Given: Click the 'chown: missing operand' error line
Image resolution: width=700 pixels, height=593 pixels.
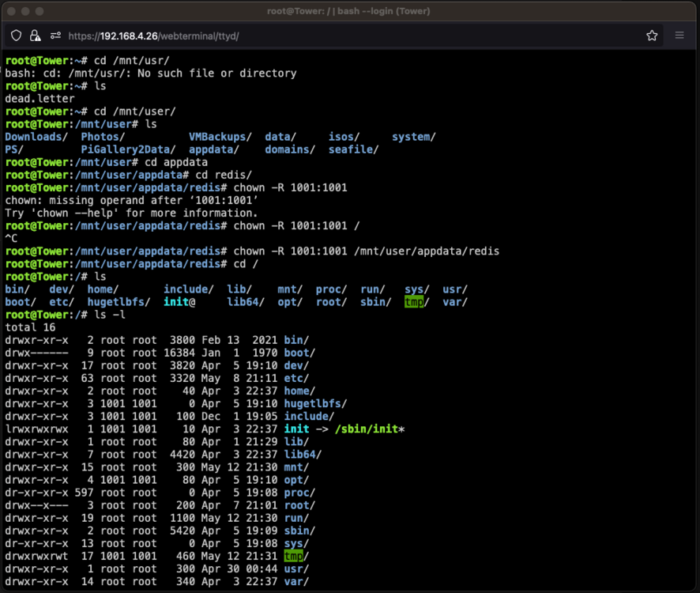Looking at the screenshot, I should pos(132,200).
